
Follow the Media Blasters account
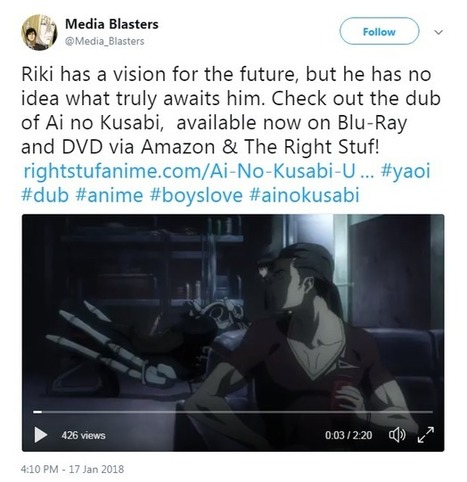point(379,32)
